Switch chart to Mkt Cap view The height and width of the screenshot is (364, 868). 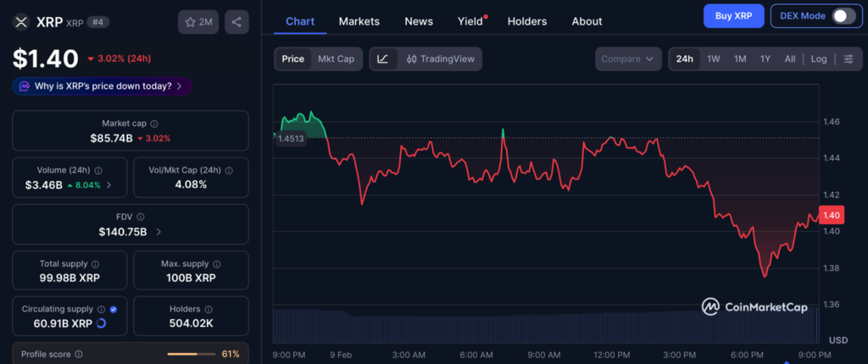click(336, 59)
